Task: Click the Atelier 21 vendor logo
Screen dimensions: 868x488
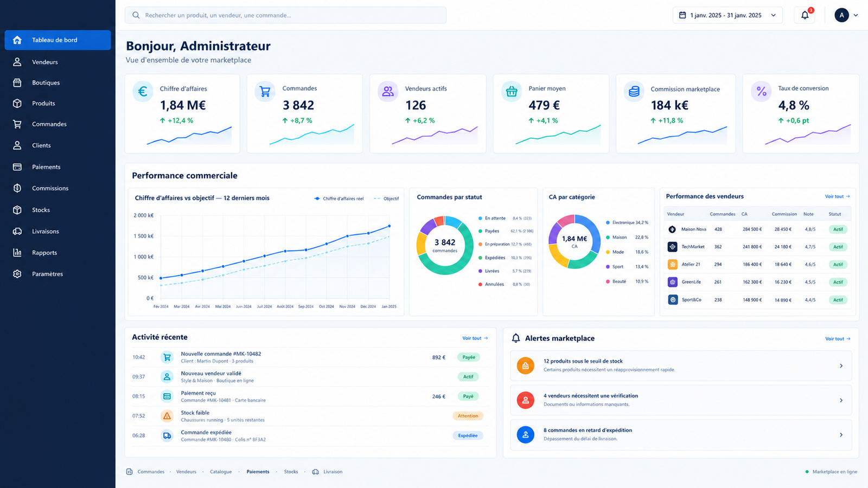Action: coord(673,265)
